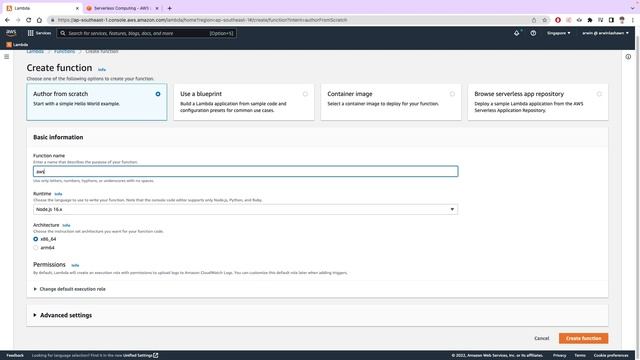Click Info link next to Runtime
Screen dimensions: 640x360
click(x=58, y=194)
